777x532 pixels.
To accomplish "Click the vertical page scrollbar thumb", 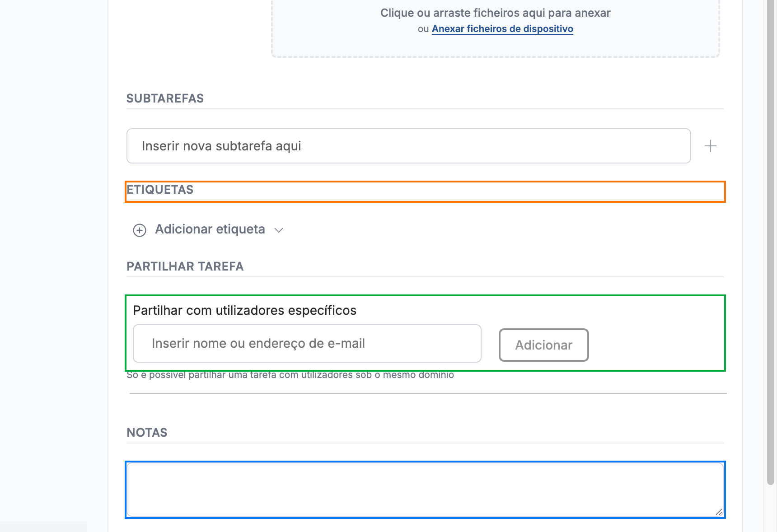I will point(771,239).
